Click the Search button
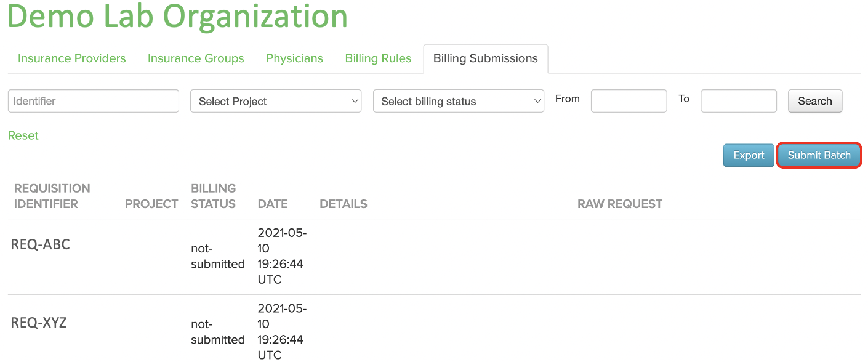Screen dimensions: 868x362 point(815,101)
